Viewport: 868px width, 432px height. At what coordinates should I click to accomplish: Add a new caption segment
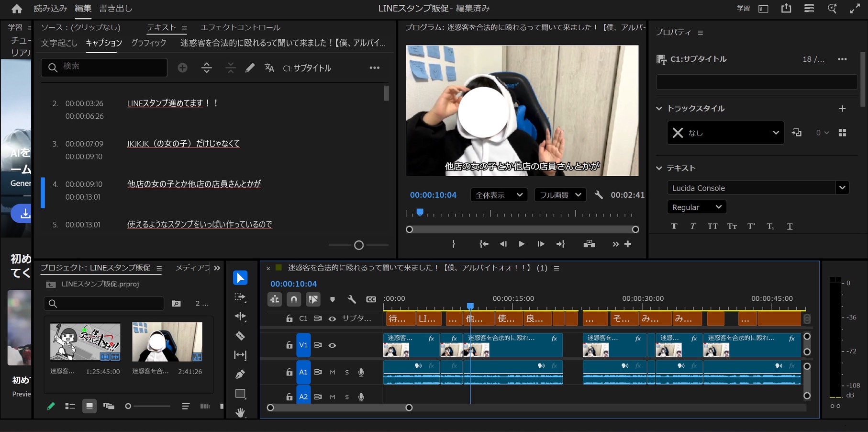point(182,68)
